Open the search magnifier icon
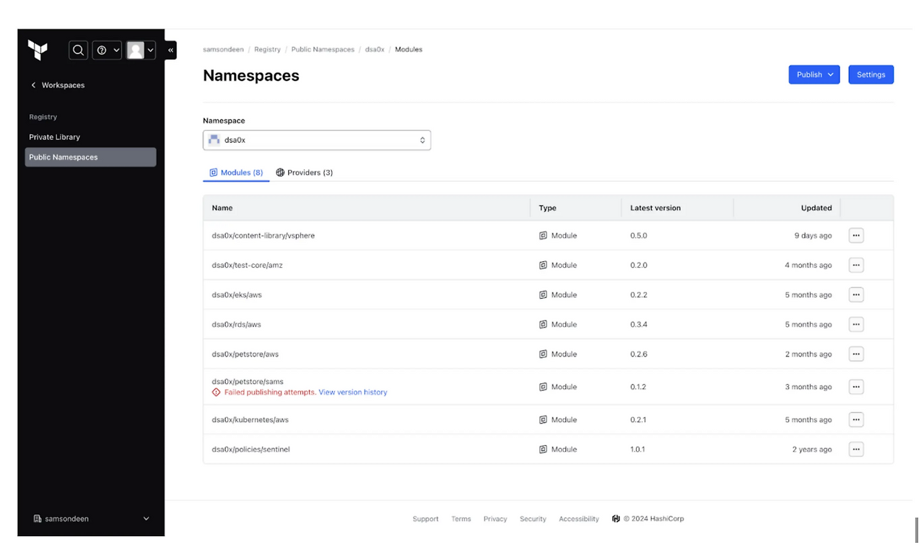The width and height of the screenshot is (924, 560). pyautogui.click(x=78, y=50)
